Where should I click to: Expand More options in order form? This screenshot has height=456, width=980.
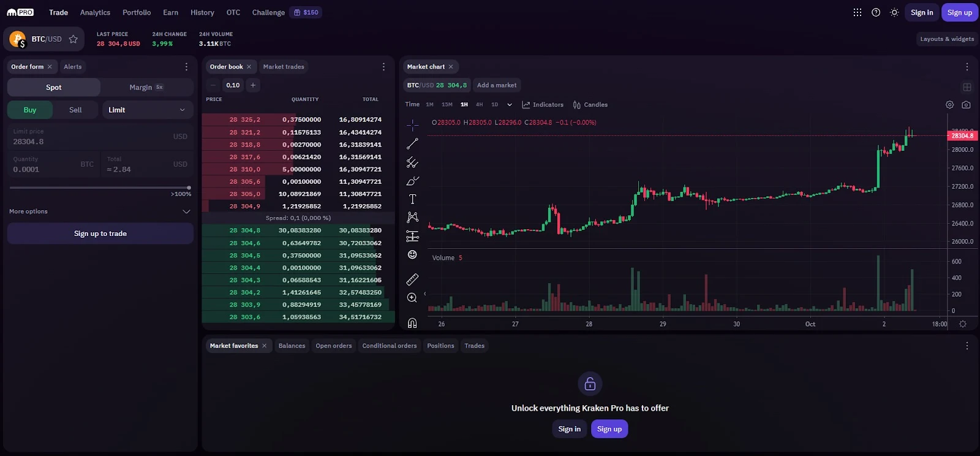point(100,211)
